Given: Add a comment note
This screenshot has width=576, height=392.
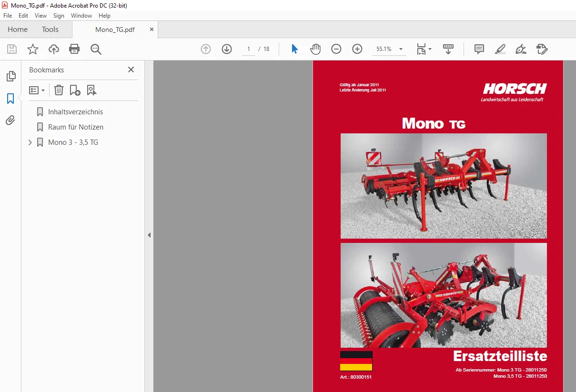Looking at the screenshot, I should (479, 49).
